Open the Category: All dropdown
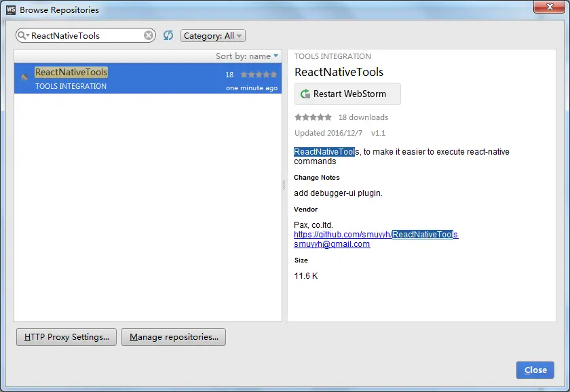The height and width of the screenshot is (392, 570). pos(213,35)
